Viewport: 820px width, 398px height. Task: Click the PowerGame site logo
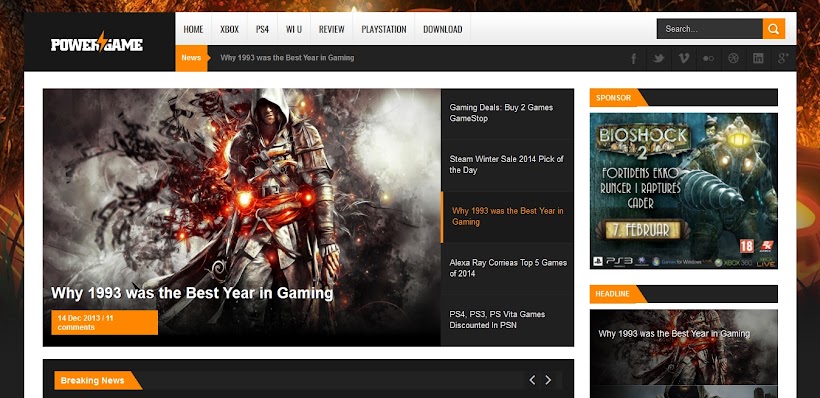(97, 42)
